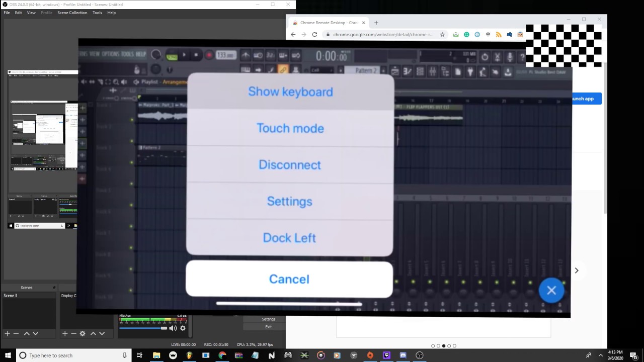
Task: Open a new Chrome tab
Action: (x=376, y=23)
